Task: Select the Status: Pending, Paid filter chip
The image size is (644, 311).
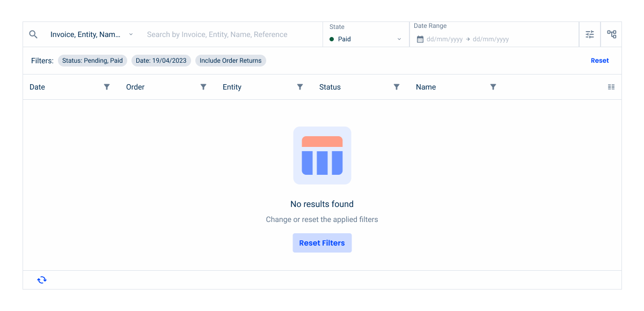Action: pos(92,61)
